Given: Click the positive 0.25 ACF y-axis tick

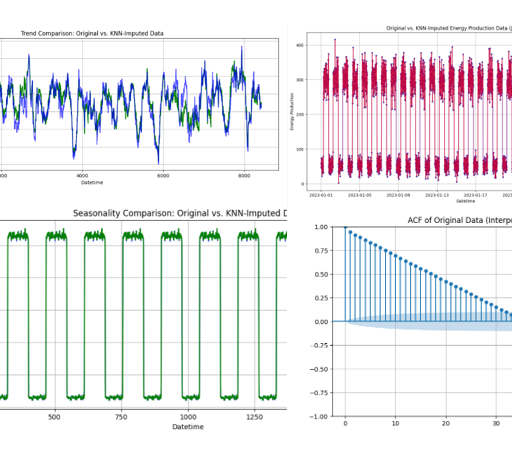Looking at the screenshot, I should click(x=321, y=298).
